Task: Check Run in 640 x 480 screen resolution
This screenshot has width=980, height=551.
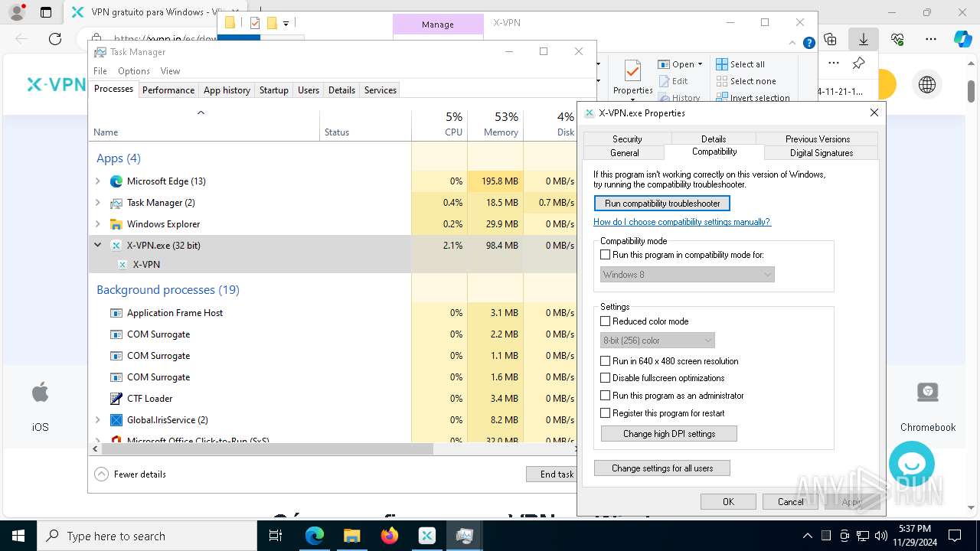Action: [606, 361]
